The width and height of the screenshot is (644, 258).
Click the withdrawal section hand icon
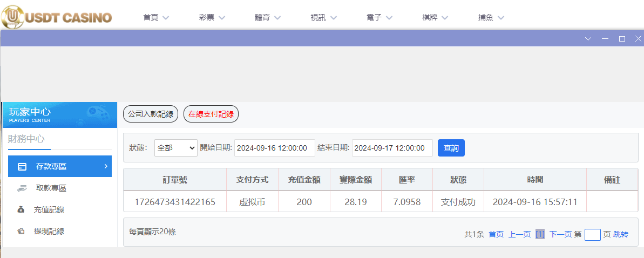point(22,188)
